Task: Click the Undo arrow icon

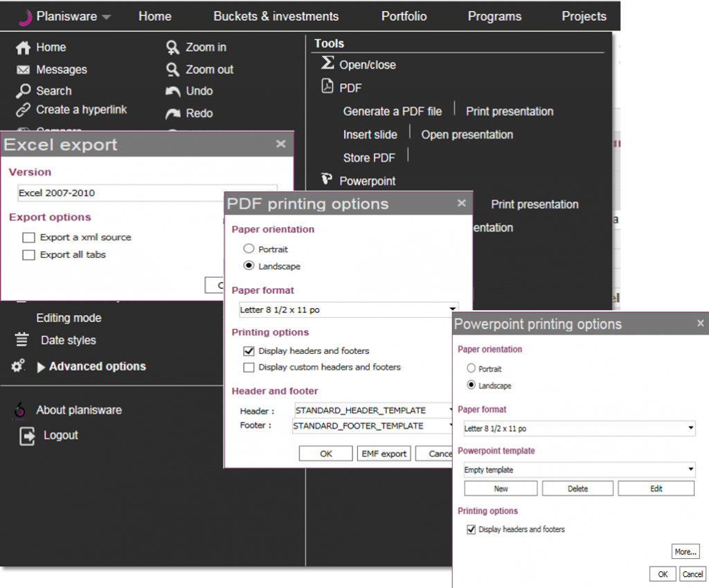Action: coord(172,91)
